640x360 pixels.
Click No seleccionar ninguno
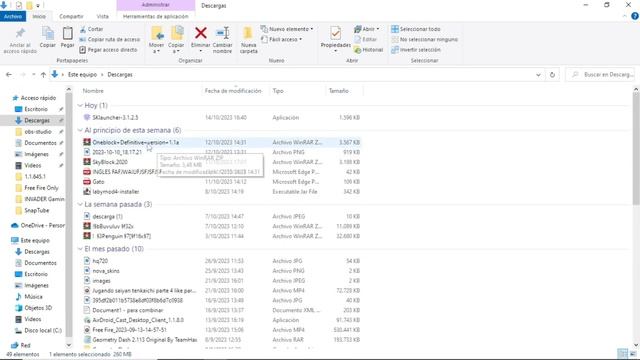point(424,40)
